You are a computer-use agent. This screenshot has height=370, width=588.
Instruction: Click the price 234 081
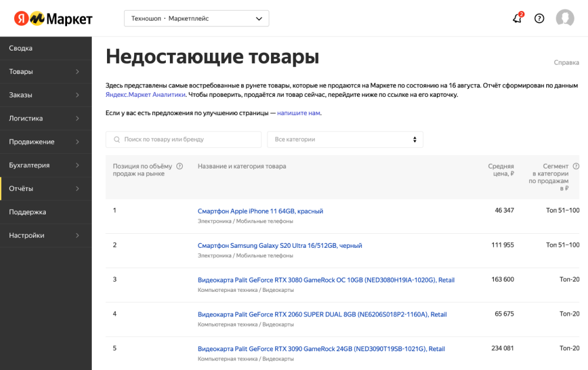(x=503, y=348)
